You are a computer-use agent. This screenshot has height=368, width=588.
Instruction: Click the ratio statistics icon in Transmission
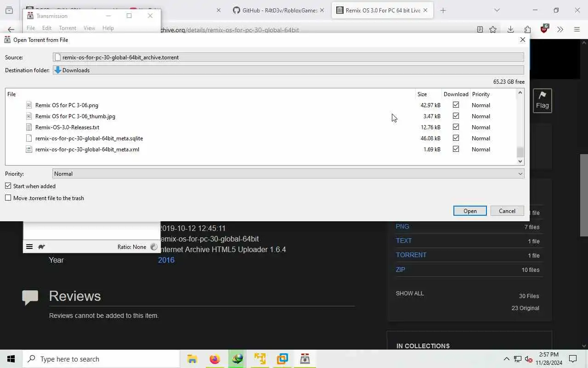point(154,247)
